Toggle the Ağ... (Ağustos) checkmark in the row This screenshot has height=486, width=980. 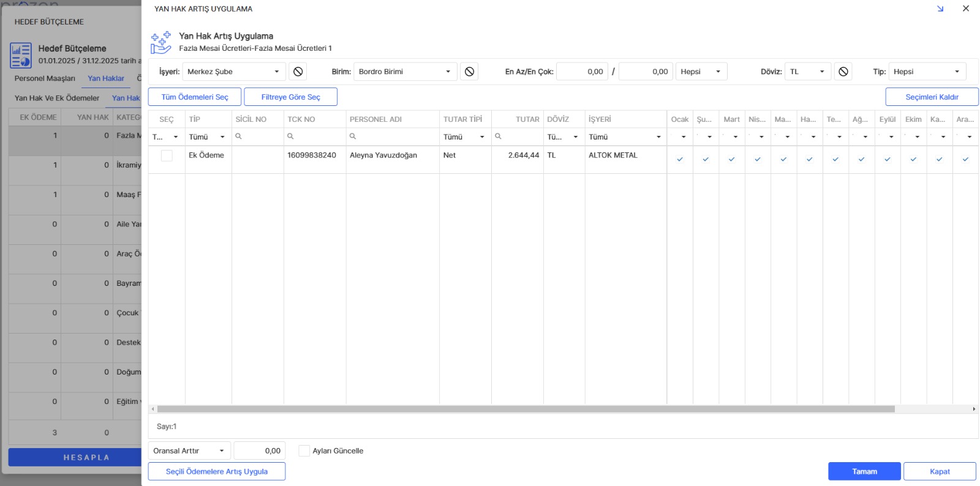click(861, 159)
